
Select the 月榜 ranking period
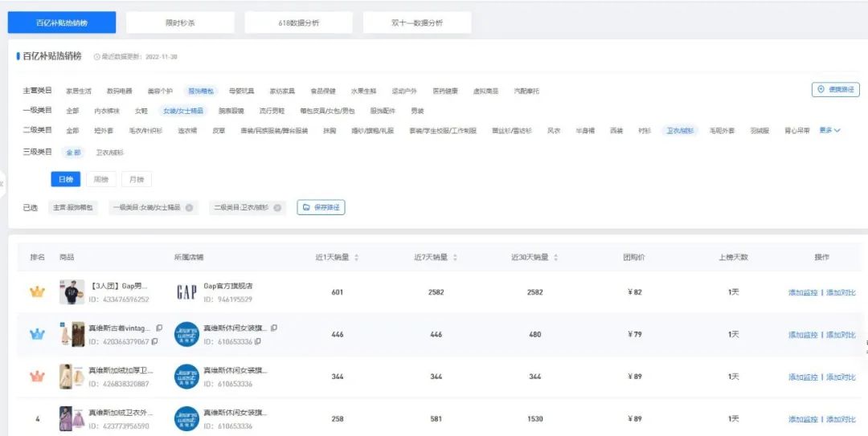coord(136,179)
